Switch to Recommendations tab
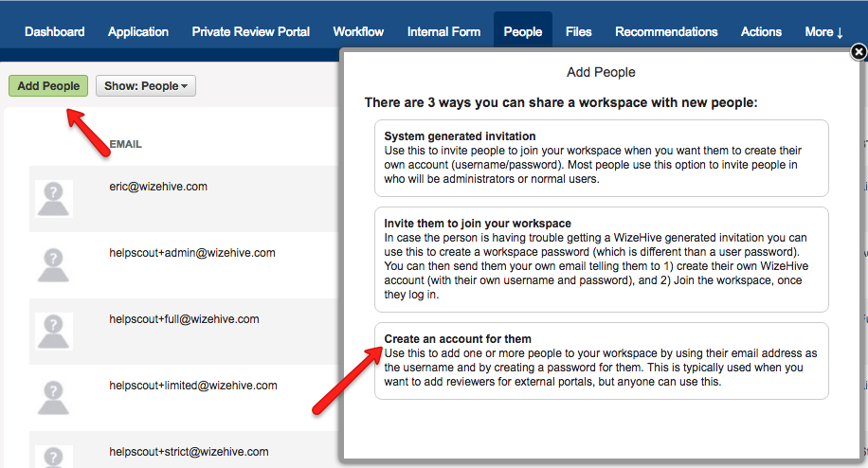 tap(666, 32)
